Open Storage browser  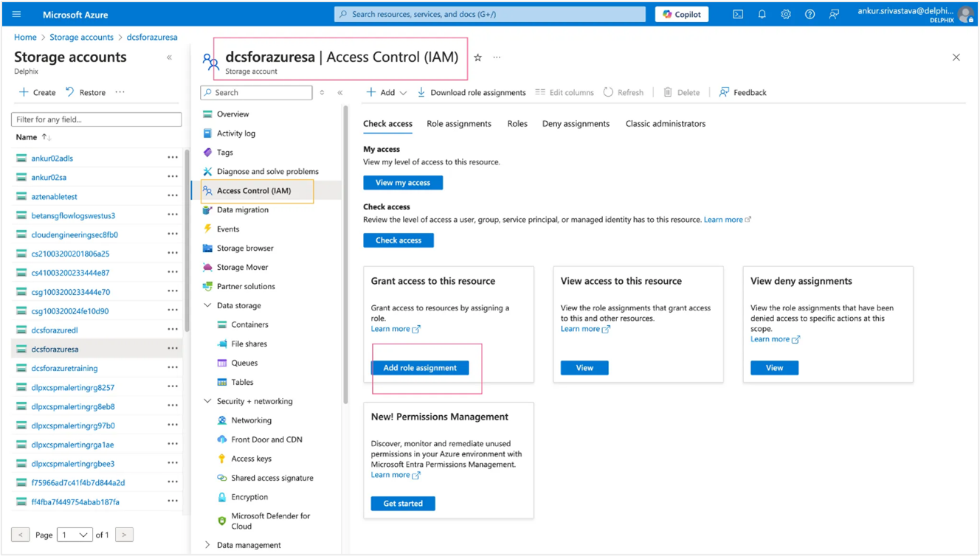click(245, 248)
